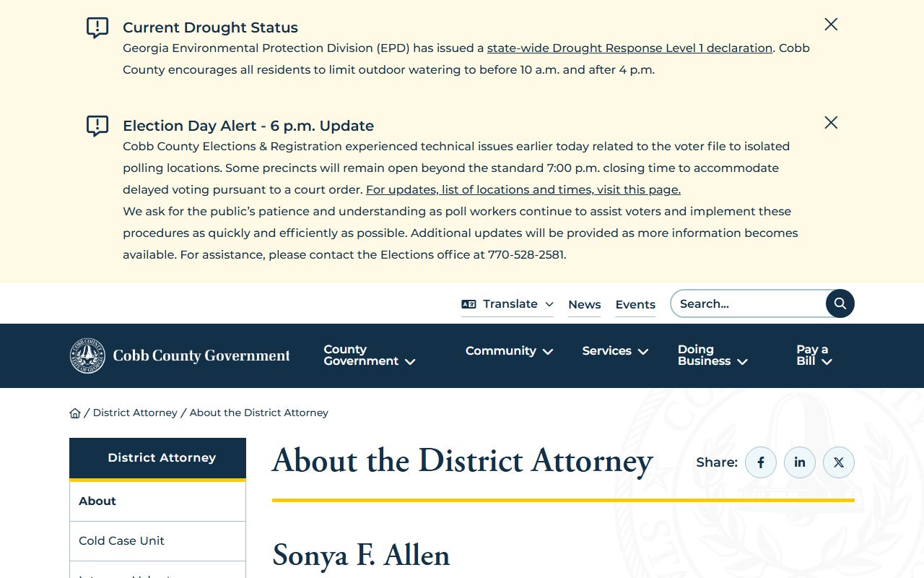The image size is (924, 578).
Task: Share page on X
Action: coord(839,462)
